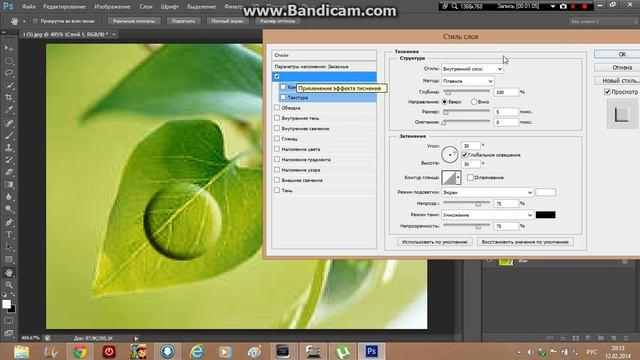The width and height of the screenshot is (640, 360).
Task: Enable the Внутреннее свечение checkbox
Action: tap(277, 128)
